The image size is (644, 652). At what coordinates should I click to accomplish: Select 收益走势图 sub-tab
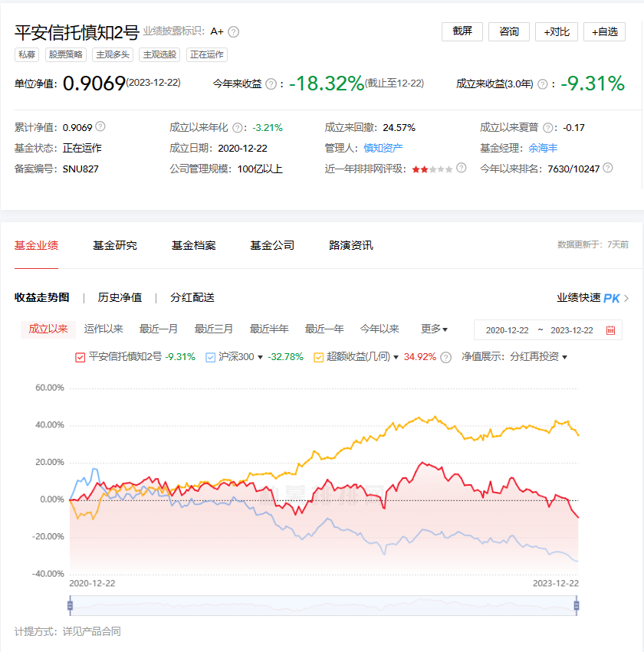[x=41, y=297]
